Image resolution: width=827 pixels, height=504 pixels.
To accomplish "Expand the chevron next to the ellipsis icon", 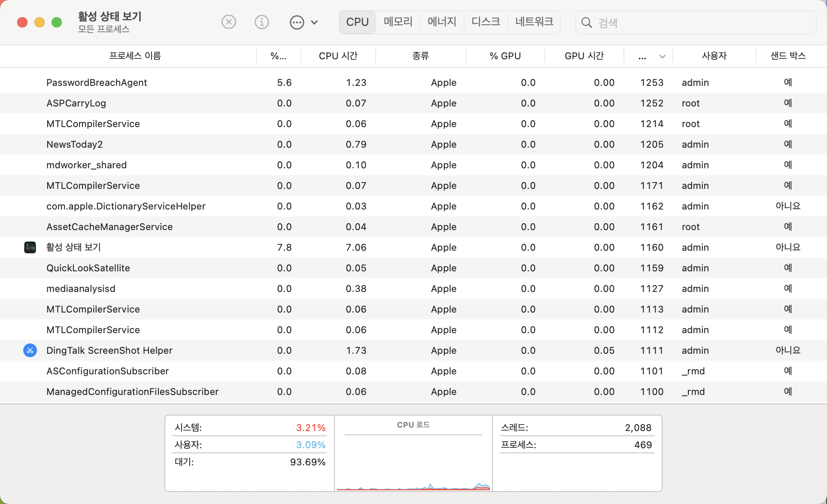I will (315, 22).
